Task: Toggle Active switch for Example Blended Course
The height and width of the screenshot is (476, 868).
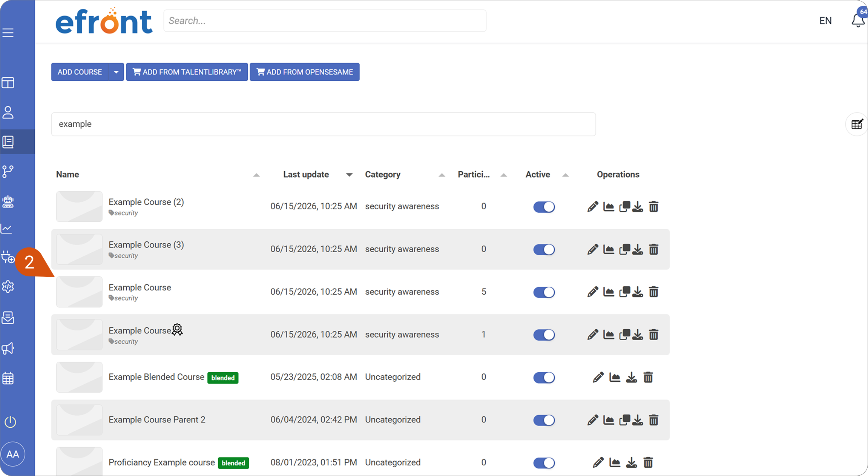Action: 544,378
